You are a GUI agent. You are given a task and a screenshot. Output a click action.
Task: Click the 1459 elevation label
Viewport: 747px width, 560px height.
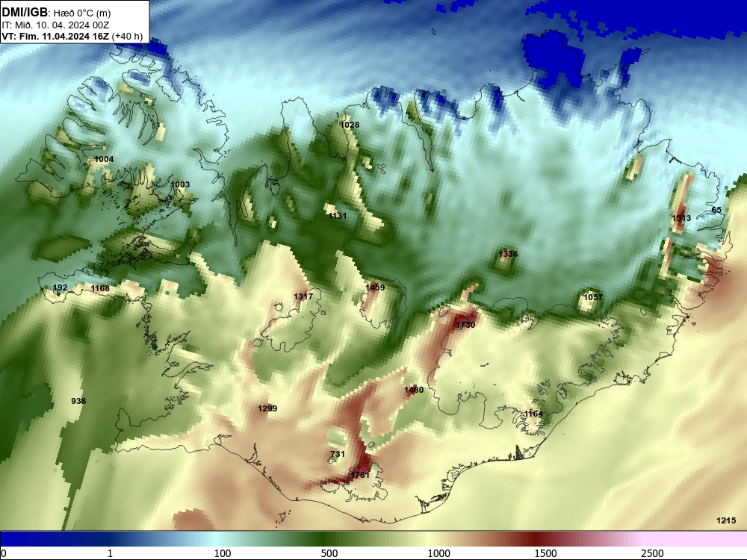coord(375,287)
